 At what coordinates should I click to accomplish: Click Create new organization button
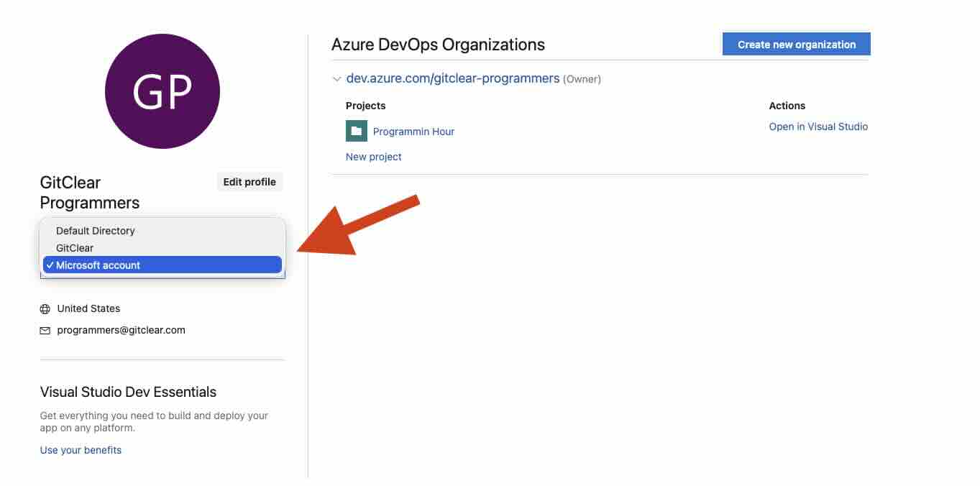pyautogui.click(x=796, y=45)
